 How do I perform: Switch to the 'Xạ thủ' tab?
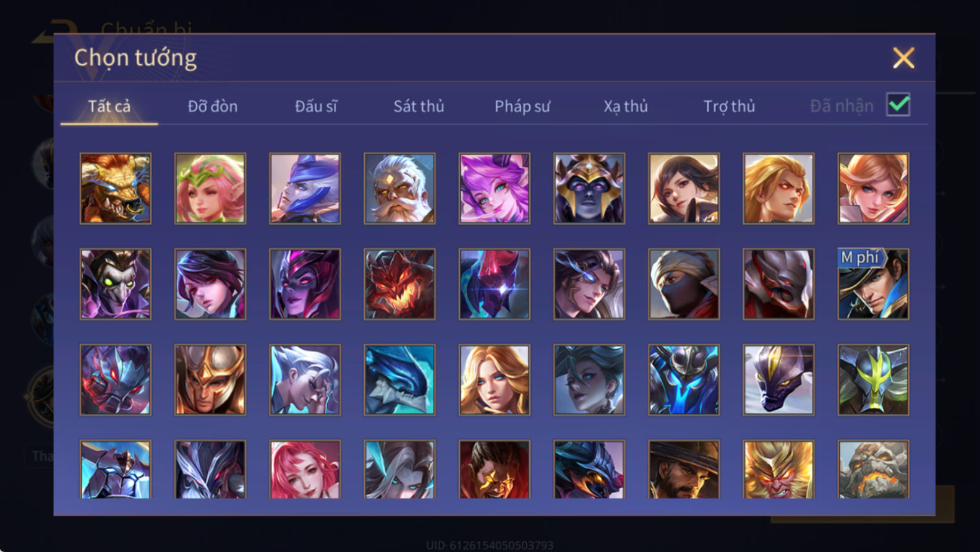[626, 106]
